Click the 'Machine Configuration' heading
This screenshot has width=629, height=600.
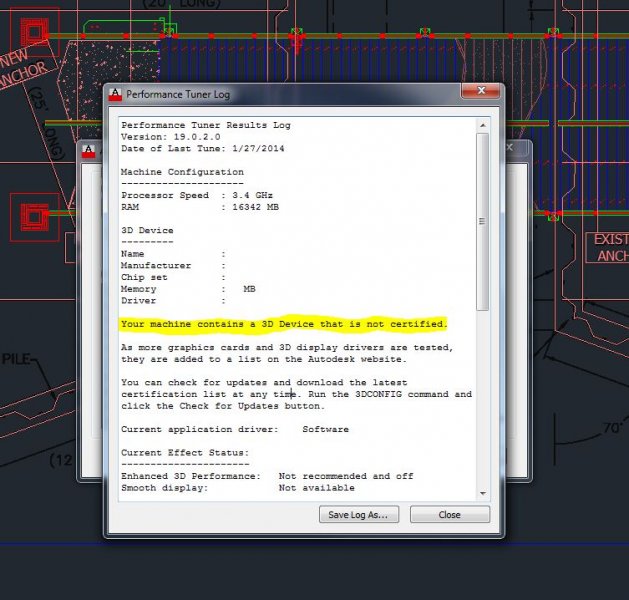coord(182,172)
